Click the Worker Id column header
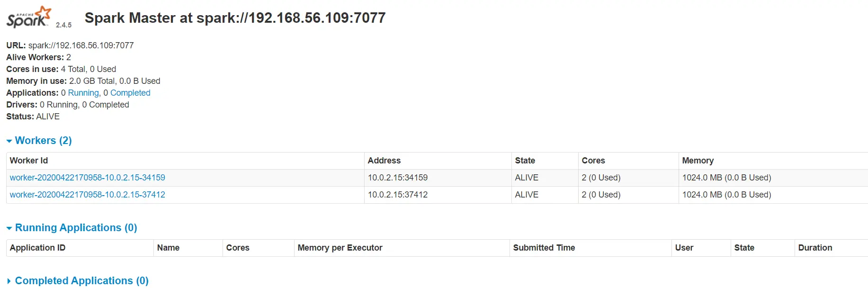868x297 pixels. point(29,161)
